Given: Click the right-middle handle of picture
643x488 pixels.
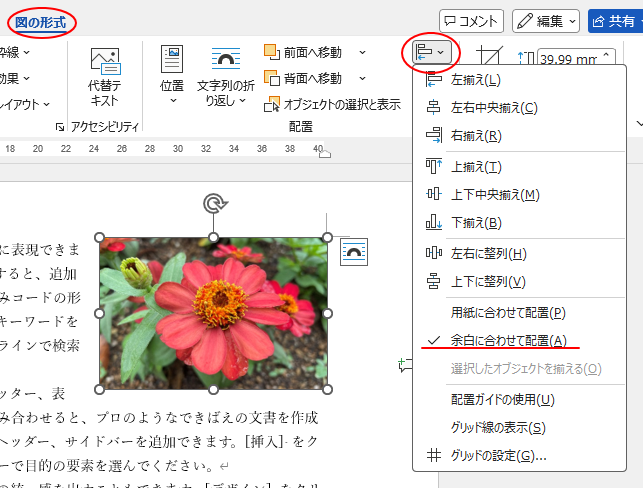Looking at the screenshot, I should [327, 313].
